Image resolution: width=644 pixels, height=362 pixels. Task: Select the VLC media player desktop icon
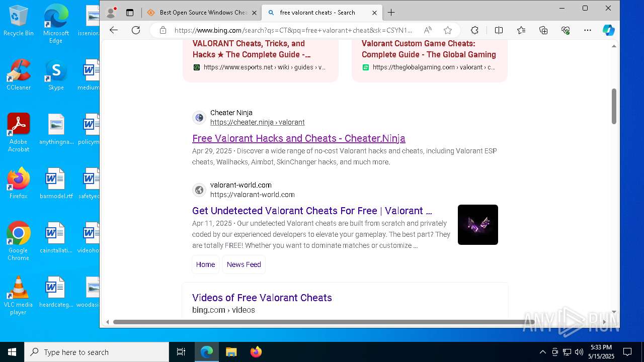pyautogui.click(x=19, y=296)
